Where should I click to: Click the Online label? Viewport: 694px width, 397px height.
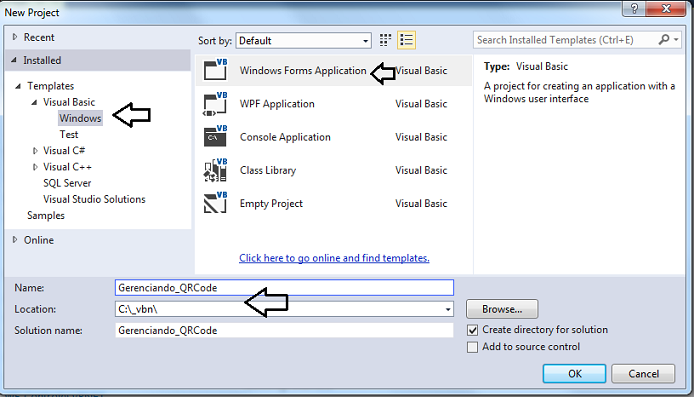[39, 240]
